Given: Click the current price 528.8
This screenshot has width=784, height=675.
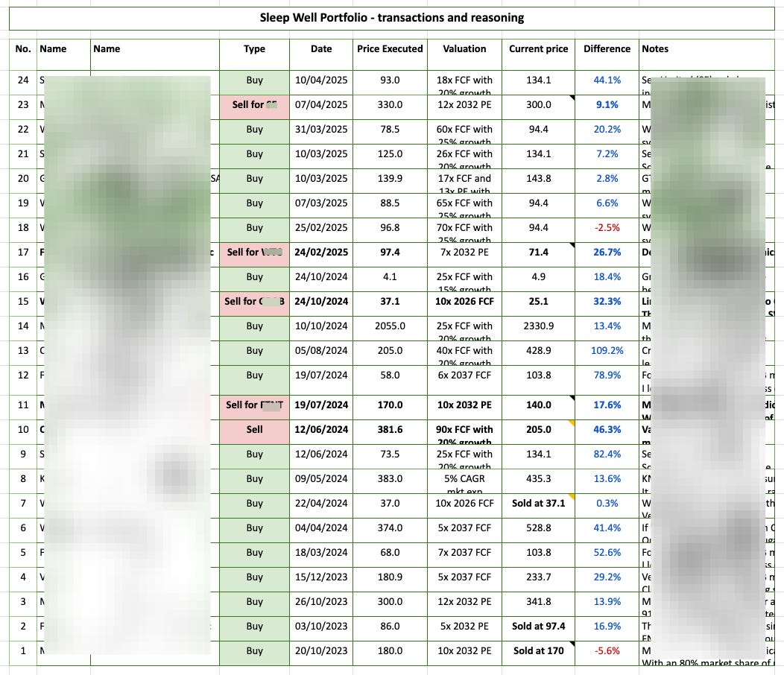Looking at the screenshot, I should click(x=539, y=530).
